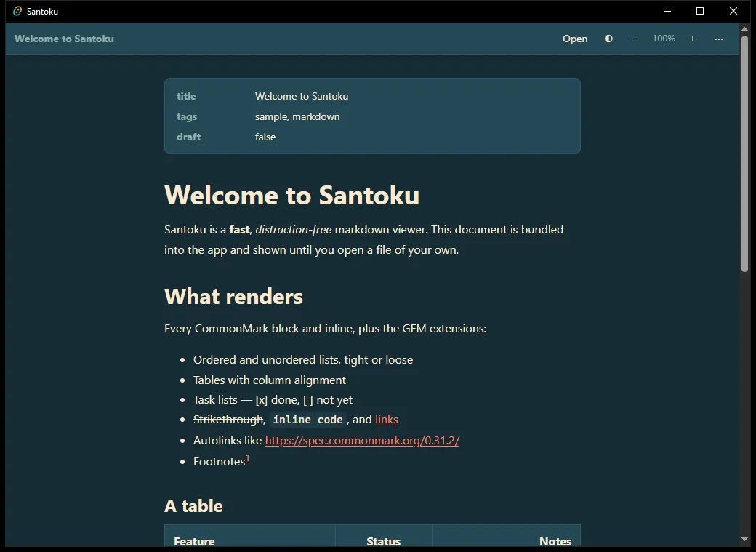Viewport: 756px width, 552px height.
Task: Click 'Welcome to Santoku' frontmatter title value
Action: [302, 96]
